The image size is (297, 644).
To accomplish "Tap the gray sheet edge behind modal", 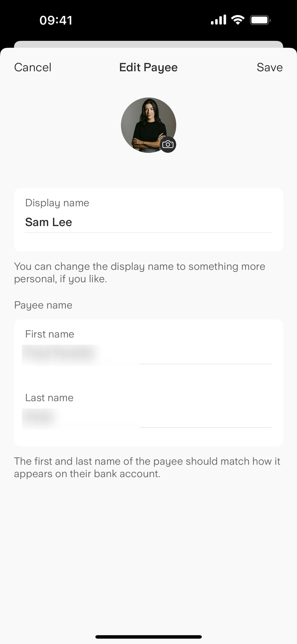I will [148, 44].
